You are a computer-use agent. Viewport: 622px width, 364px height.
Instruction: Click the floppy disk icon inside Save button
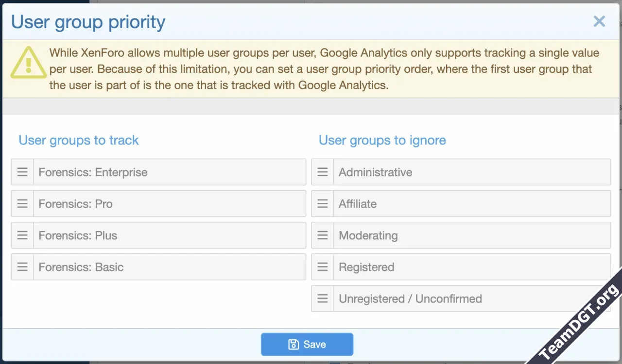coord(293,344)
